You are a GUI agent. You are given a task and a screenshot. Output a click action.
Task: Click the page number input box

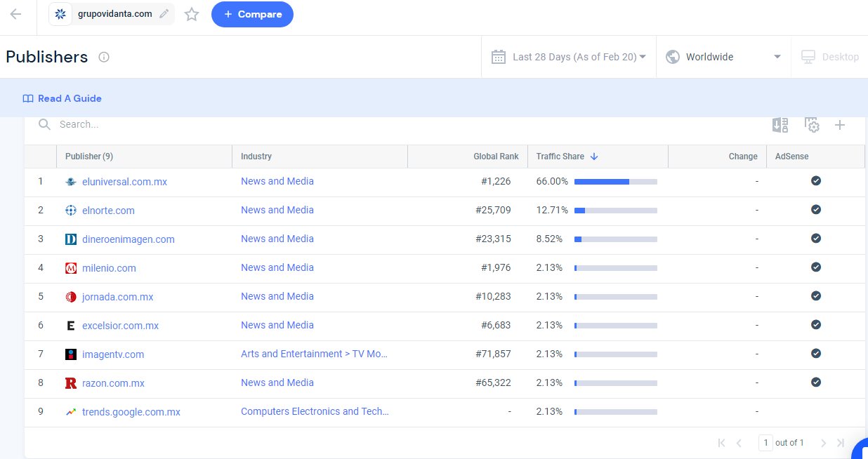coord(765,443)
